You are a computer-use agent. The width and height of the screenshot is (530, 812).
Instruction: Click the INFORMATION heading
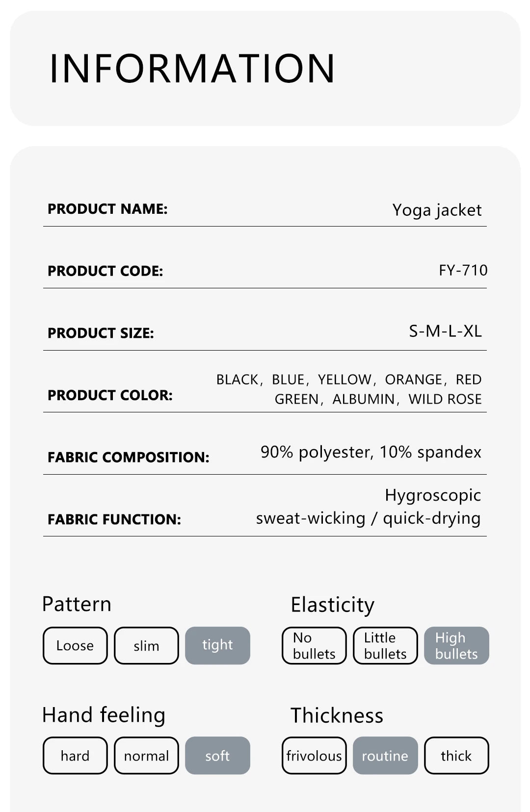(192, 68)
